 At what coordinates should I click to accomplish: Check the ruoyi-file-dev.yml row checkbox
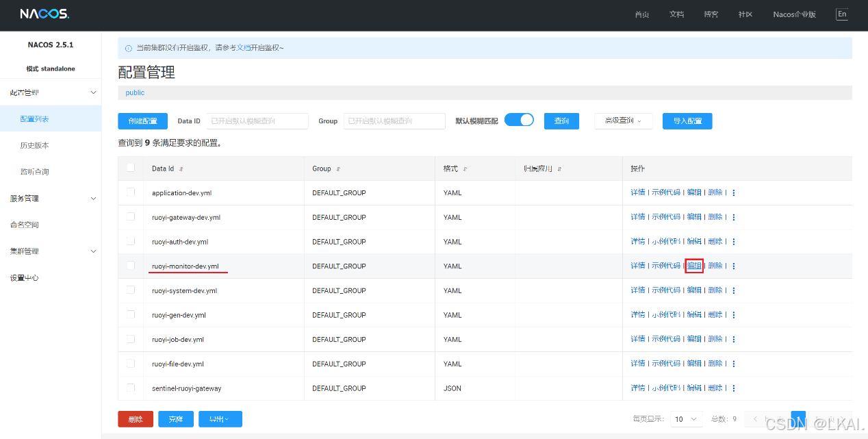[131, 363]
